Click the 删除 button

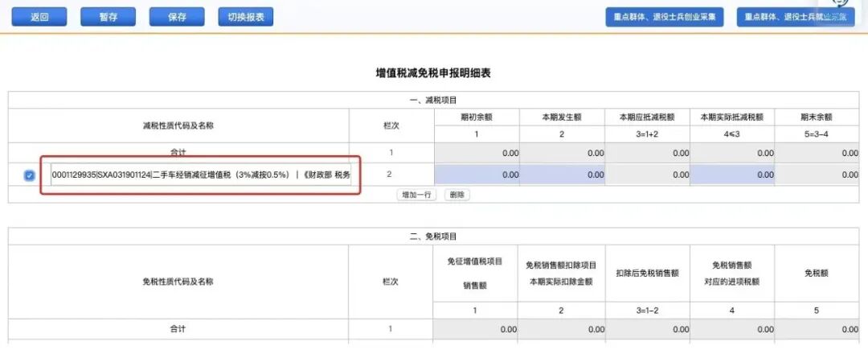click(x=457, y=195)
